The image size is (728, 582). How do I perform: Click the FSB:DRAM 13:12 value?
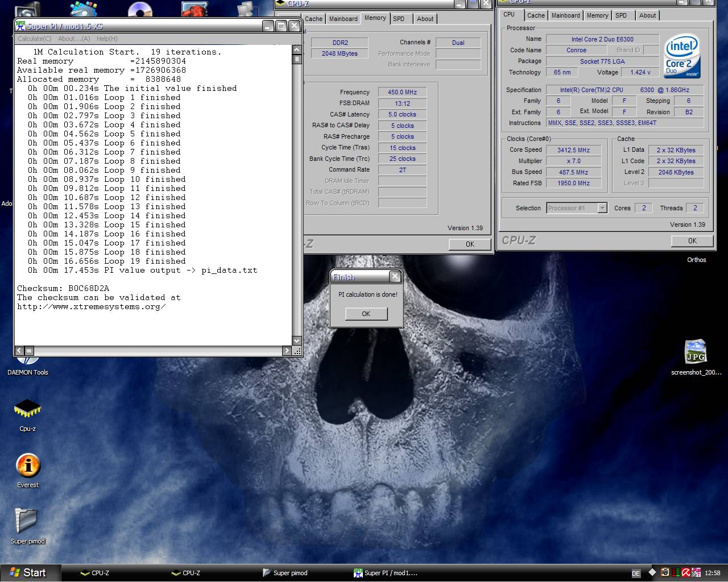[402, 103]
